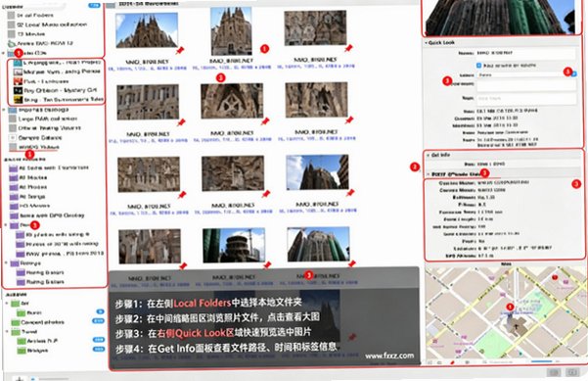Click the Sting Ten Summoner's Tales album icon
This screenshot has height=381, width=588.
(18, 100)
